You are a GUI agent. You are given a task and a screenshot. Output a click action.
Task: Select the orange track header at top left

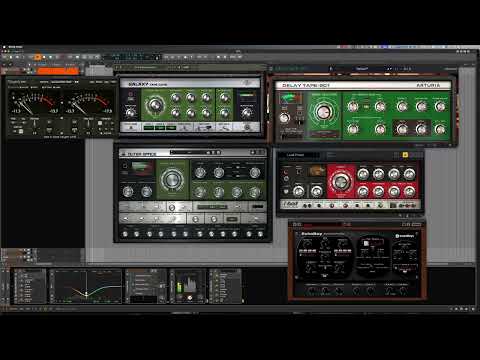tap(58, 71)
